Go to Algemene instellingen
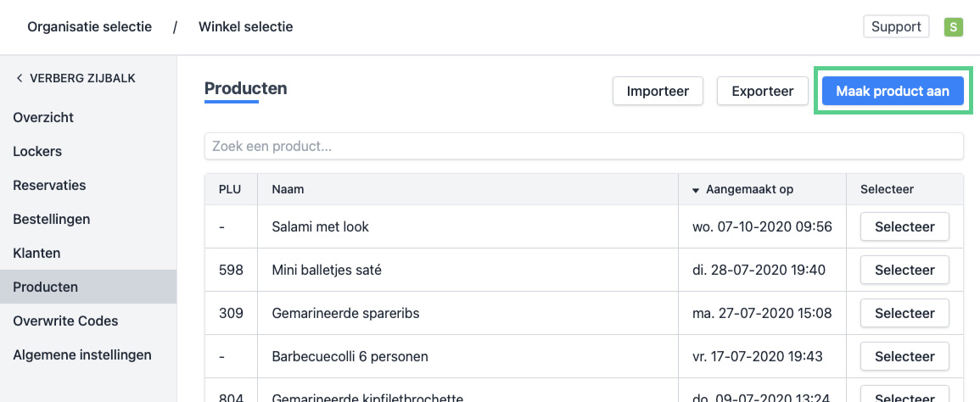 click(x=82, y=355)
